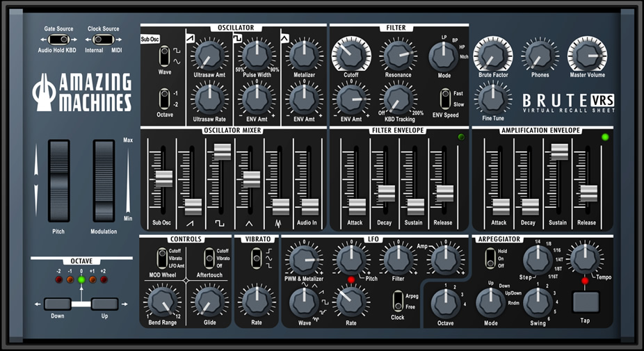Click the Filter Envelope Attack fader
Viewport: 644px width, 351px height.
click(x=357, y=207)
